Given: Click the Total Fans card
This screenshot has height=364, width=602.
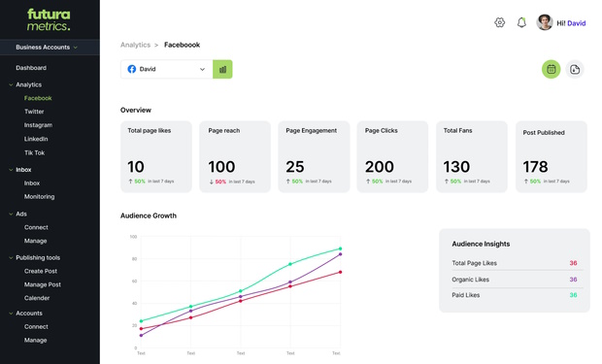Looking at the screenshot, I should coord(472,156).
